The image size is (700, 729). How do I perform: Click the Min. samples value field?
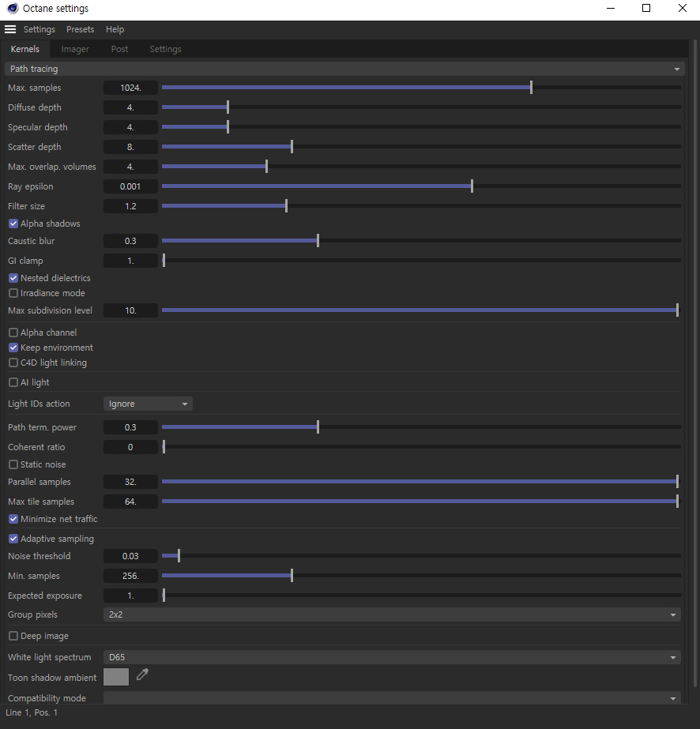pos(130,576)
